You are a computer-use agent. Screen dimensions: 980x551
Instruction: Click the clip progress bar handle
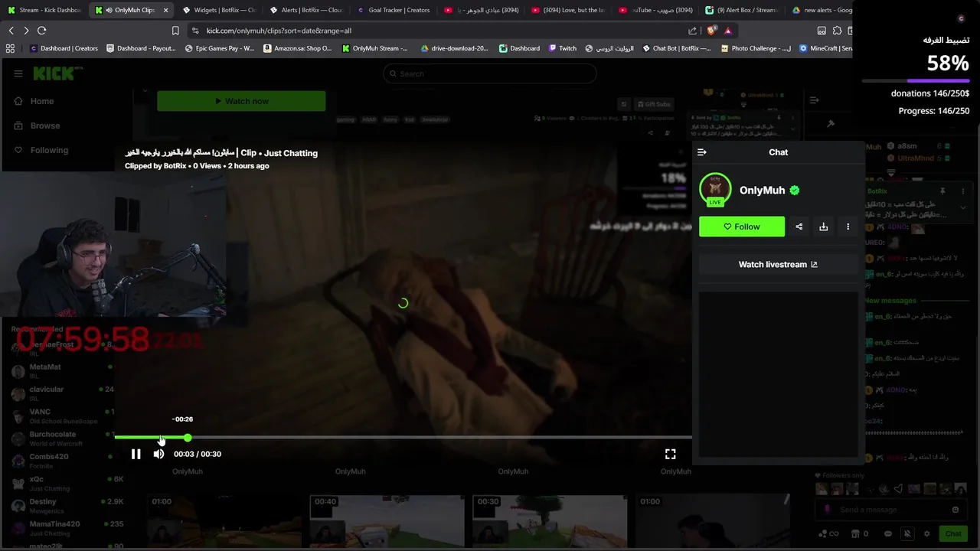point(188,438)
